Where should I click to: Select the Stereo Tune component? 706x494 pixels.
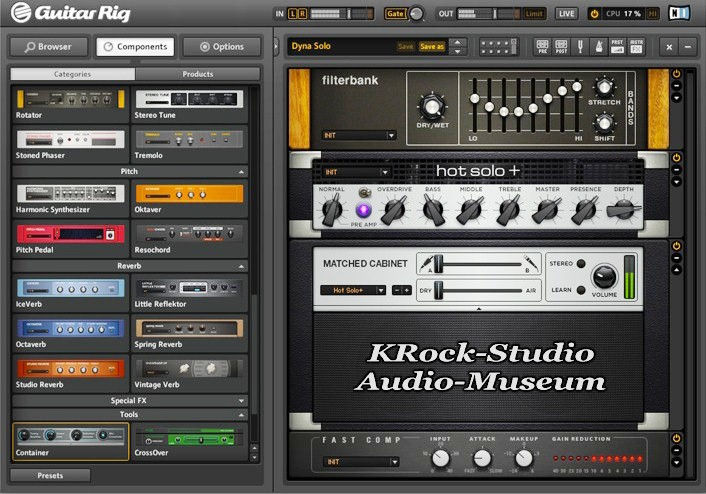pos(189,104)
